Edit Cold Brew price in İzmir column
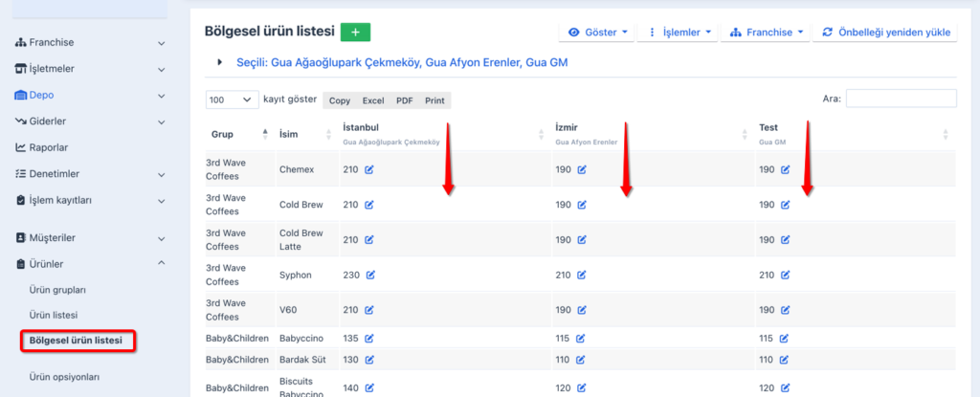Viewport: 980px width, 397px height. [x=582, y=205]
